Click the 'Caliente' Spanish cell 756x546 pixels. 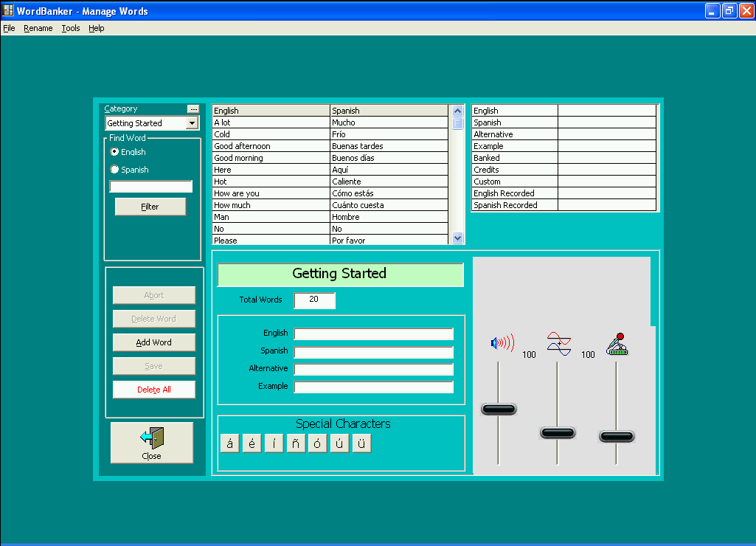[x=389, y=182]
